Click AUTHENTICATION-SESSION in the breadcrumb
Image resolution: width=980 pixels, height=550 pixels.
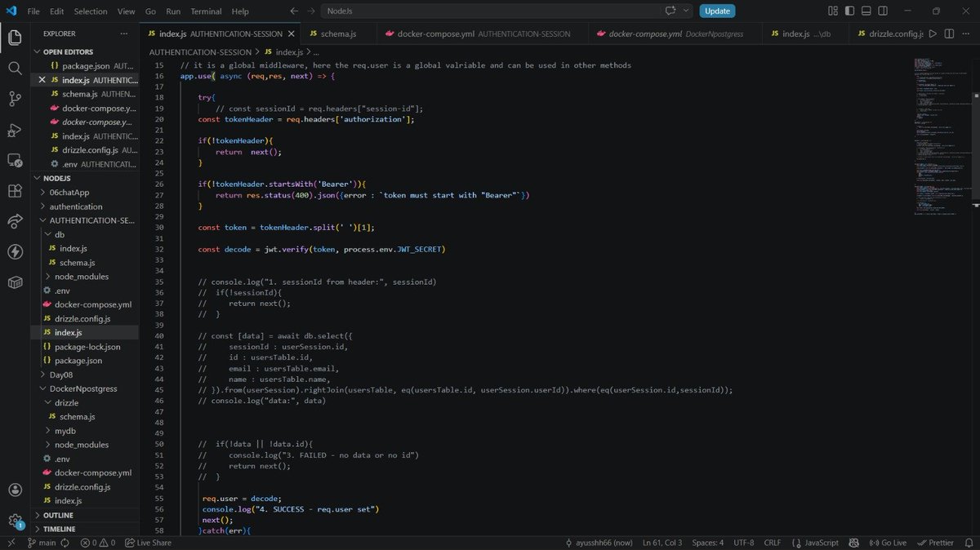point(200,51)
